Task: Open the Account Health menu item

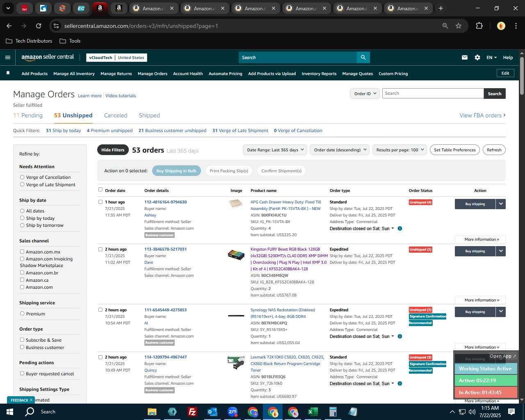Action: click(188, 73)
